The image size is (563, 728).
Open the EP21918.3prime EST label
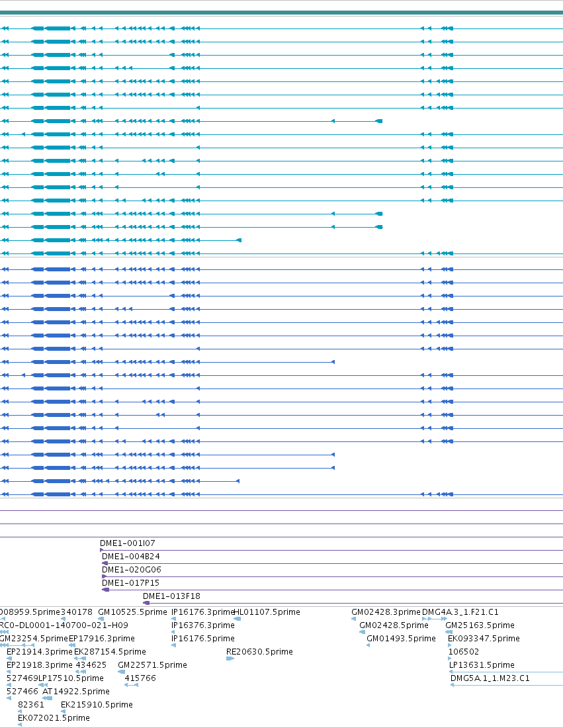point(40,665)
